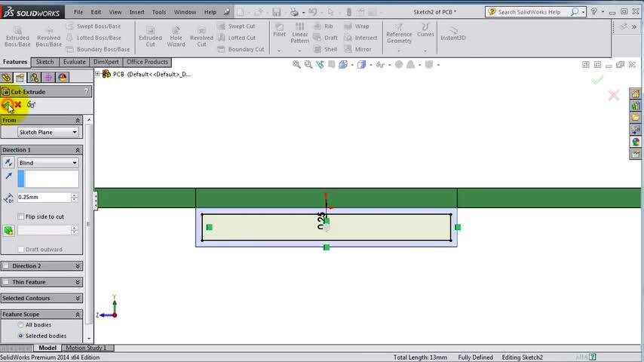Open the ConfigurationManager tab icon
The width and height of the screenshot is (644, 362).
pos(34,77)
